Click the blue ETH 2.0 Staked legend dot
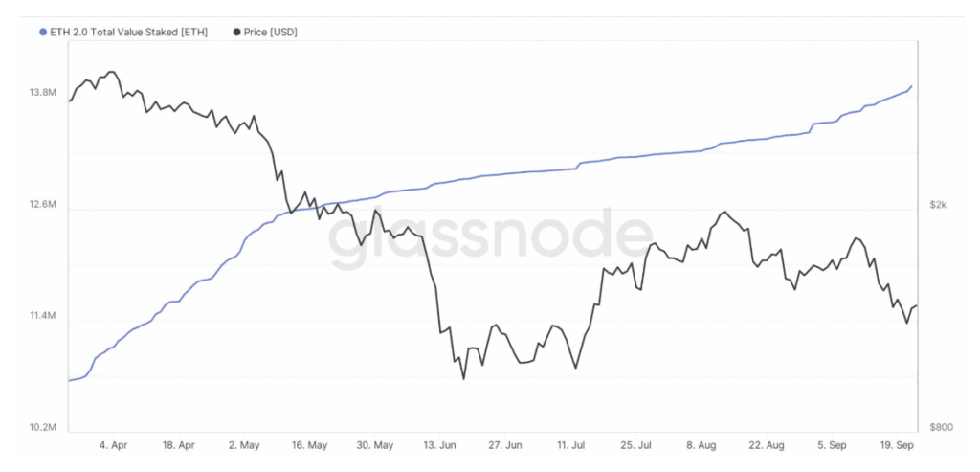The height and width of the screenshot is (472, 980). [x=43, y=33]
